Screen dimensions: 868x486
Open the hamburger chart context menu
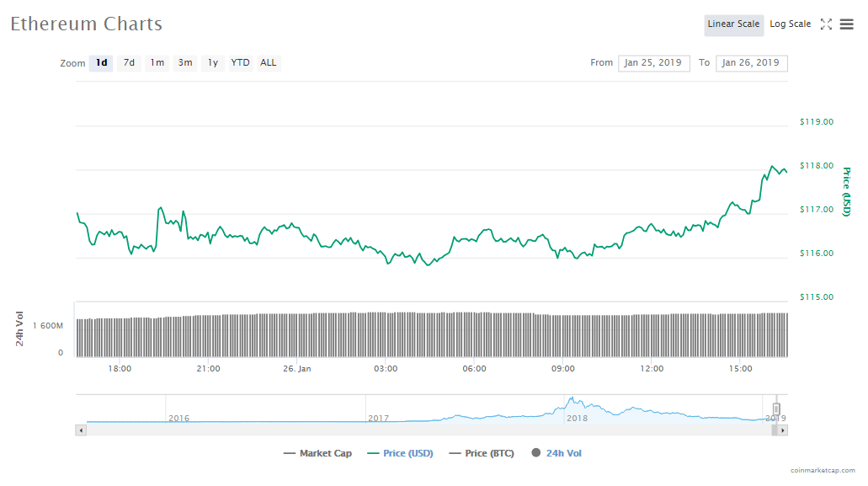(846, 24)
